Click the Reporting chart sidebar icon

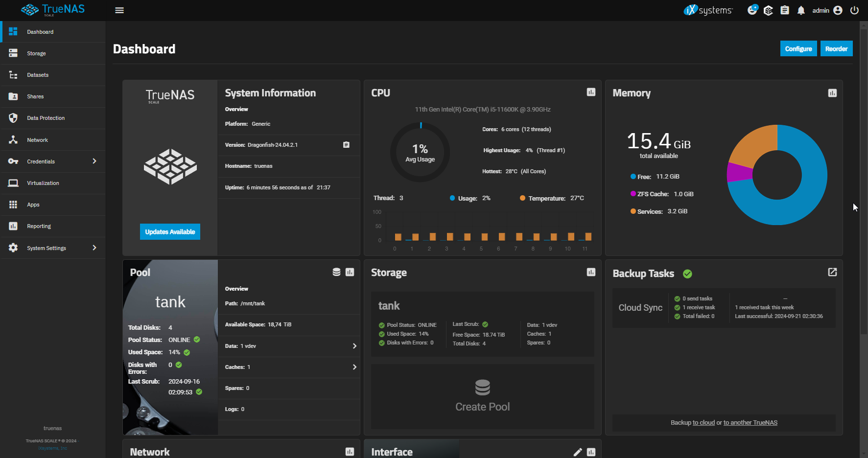point(13,226)
